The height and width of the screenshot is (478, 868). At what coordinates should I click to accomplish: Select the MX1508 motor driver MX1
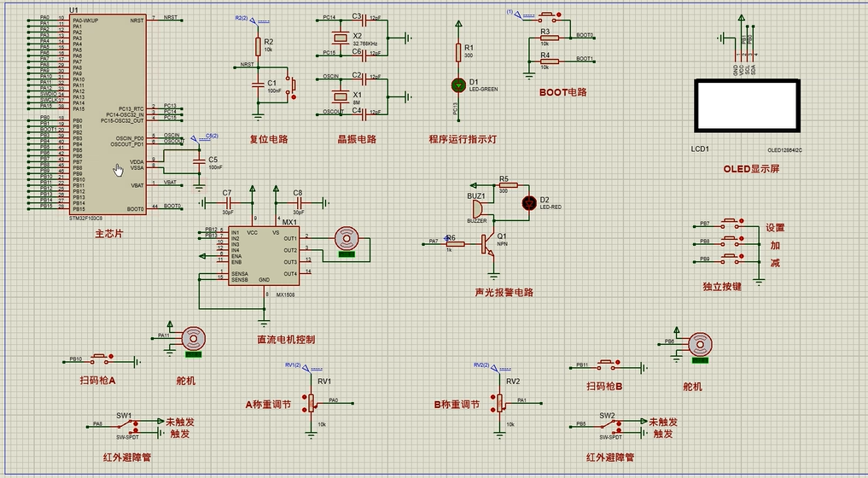pos(264,255)
